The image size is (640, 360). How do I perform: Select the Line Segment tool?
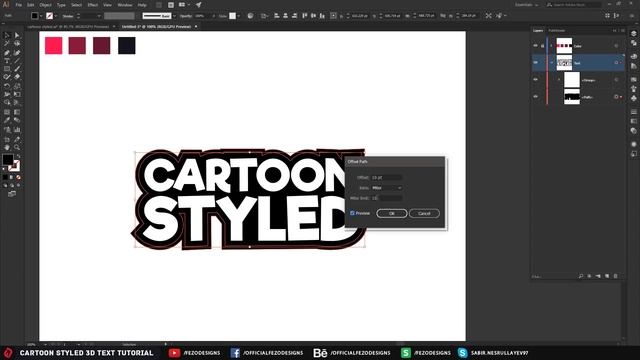[x=17, y=61]
